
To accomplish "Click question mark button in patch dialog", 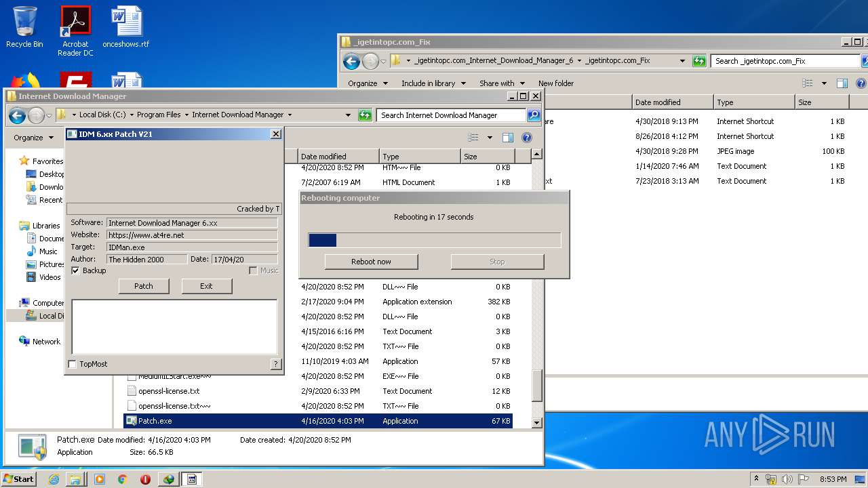I will (x=275, y=364).
